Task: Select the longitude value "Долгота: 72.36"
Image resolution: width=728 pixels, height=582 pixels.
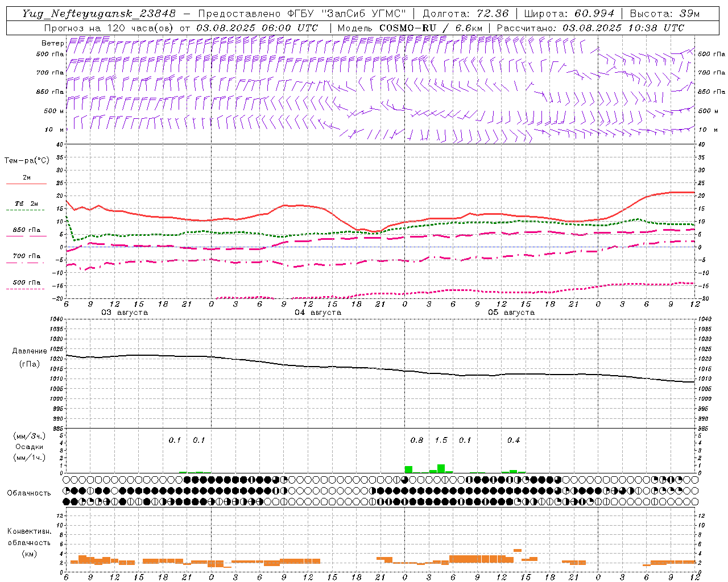Action: [x=465, y=13]
